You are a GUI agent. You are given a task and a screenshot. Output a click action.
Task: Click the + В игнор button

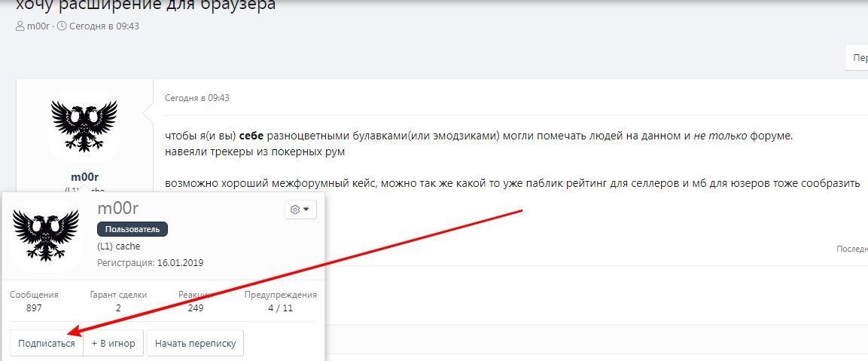(114, 343)
